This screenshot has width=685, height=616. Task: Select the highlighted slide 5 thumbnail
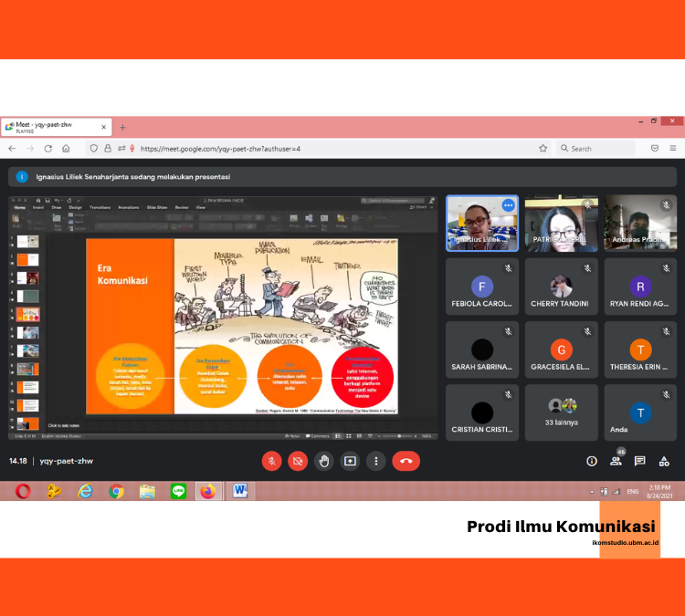27,314
